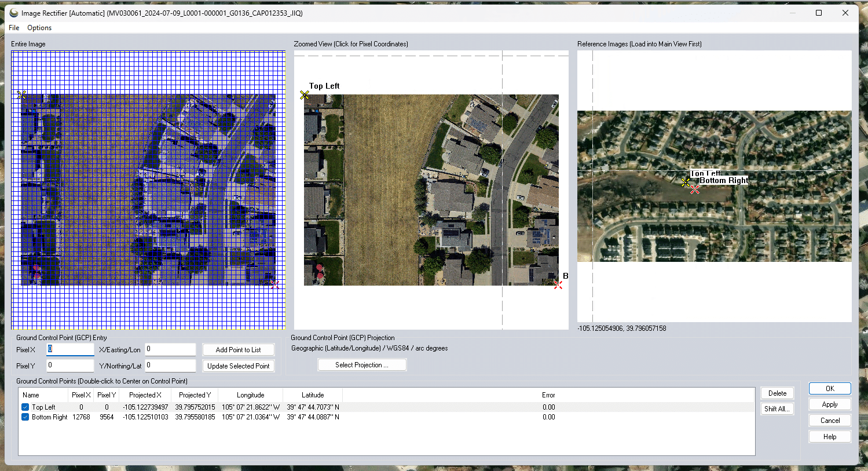Screen dimensions: 868x471
Task: Click the red marker in Entire Image panel
Action: coord(274,284)
